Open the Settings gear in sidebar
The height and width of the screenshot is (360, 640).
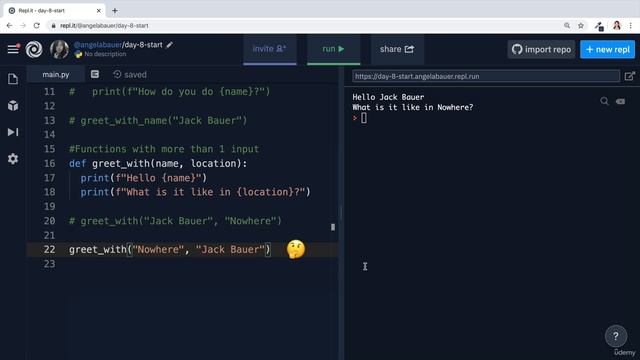(x=13, y=158)
